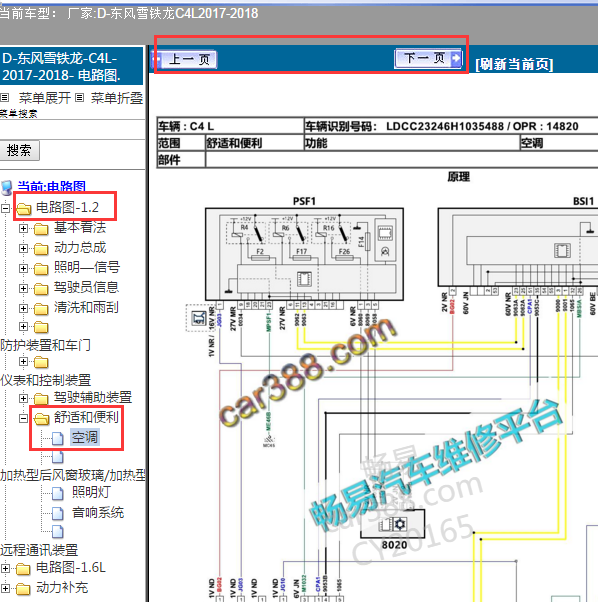
Task: Expand the 动力补充 tree node
Action: coord(5,589)
